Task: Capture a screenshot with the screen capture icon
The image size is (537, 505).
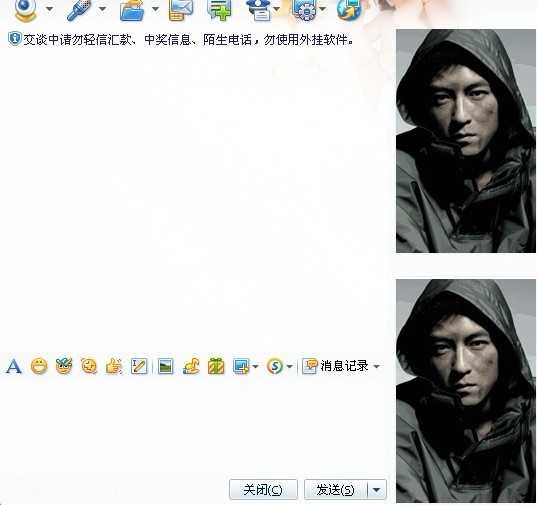Action: 241,366
